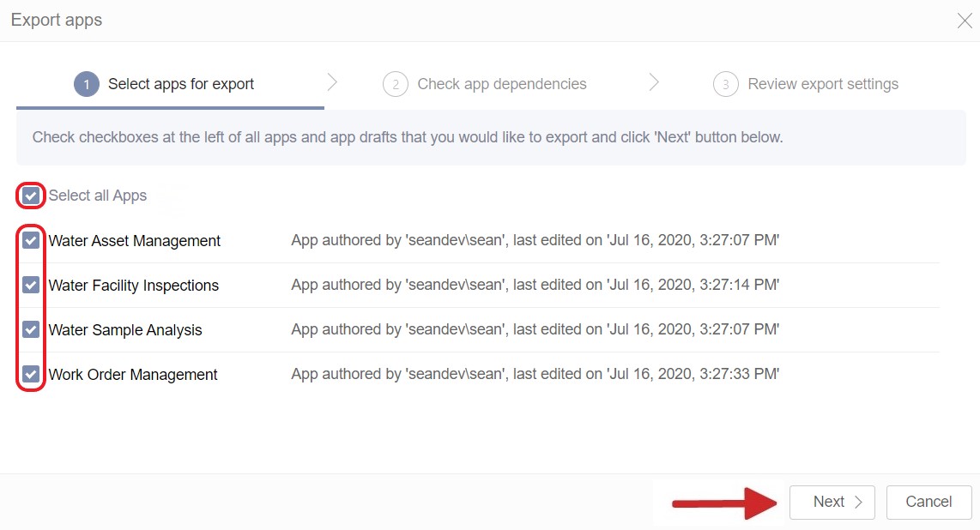Click the red arrow pointing at Next

pos(721,503)
